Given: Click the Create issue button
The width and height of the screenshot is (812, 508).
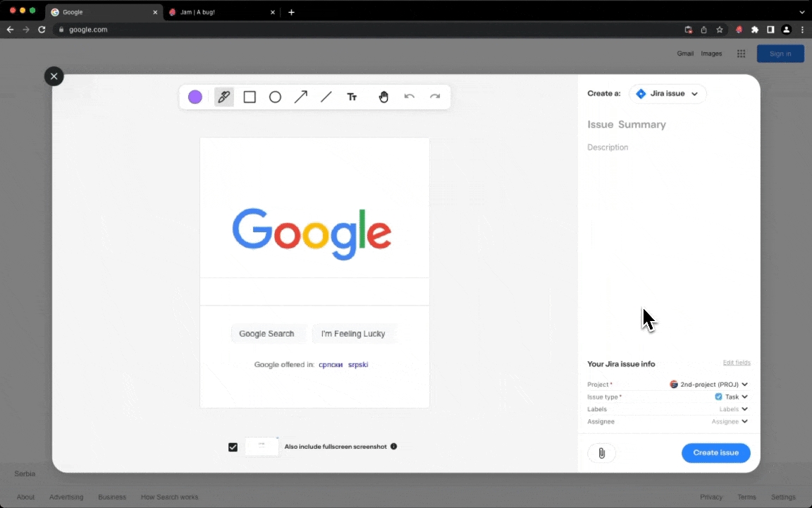Looking at the screenshot, I should pos(715,453).
